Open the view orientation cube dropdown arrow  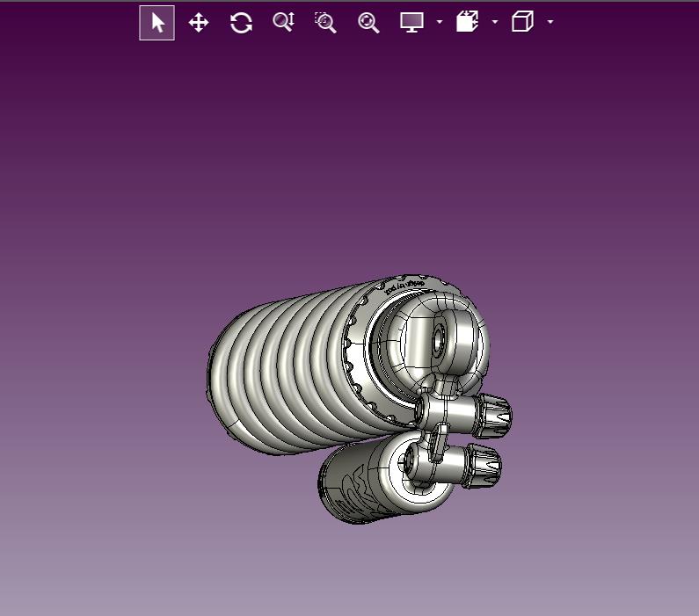(550, 22)
